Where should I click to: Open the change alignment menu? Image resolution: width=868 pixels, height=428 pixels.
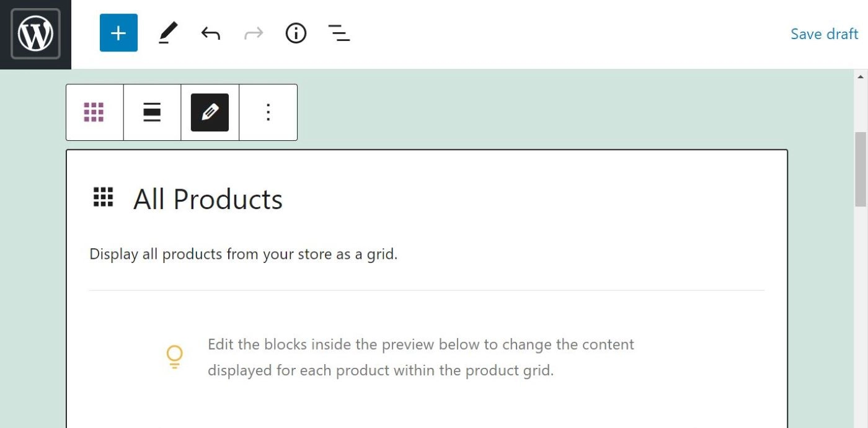point(152,112)
